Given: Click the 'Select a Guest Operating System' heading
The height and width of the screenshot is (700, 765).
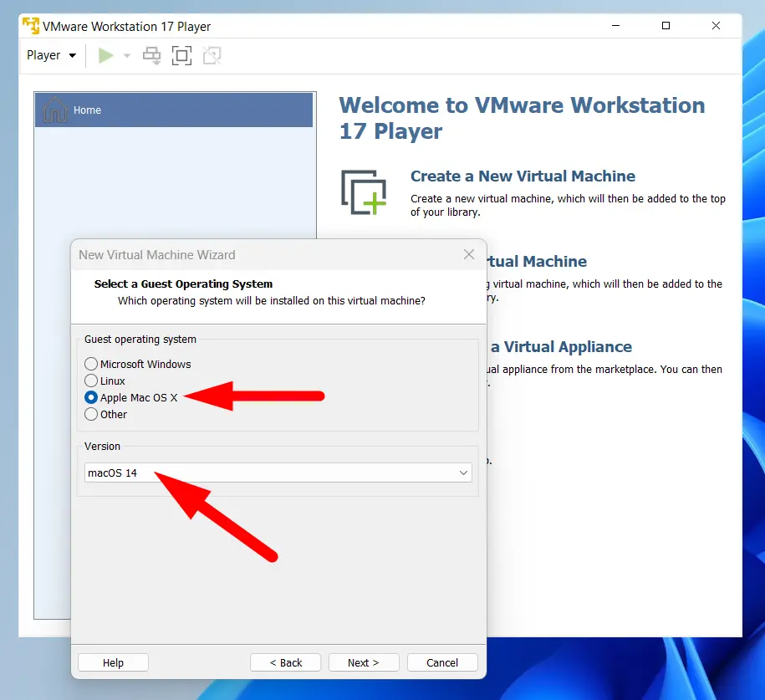Looking at the screenshot, I should click(183, 284).
